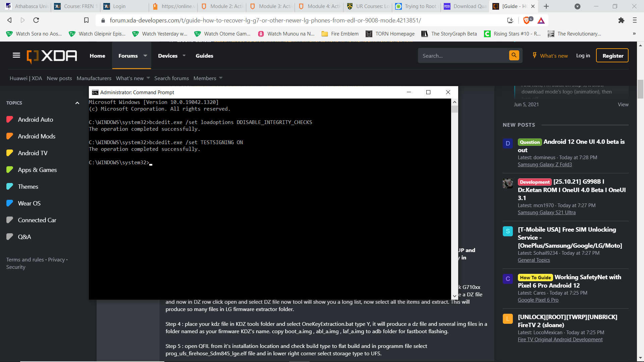This screenshot has width=644, height=362.
Task: Open the General Topics link
Action: pyautogui.click(x=534, y=260)
